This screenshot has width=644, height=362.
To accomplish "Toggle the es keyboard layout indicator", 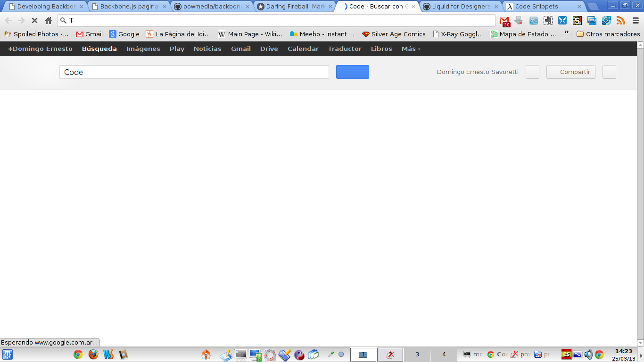I will point(566,354).
